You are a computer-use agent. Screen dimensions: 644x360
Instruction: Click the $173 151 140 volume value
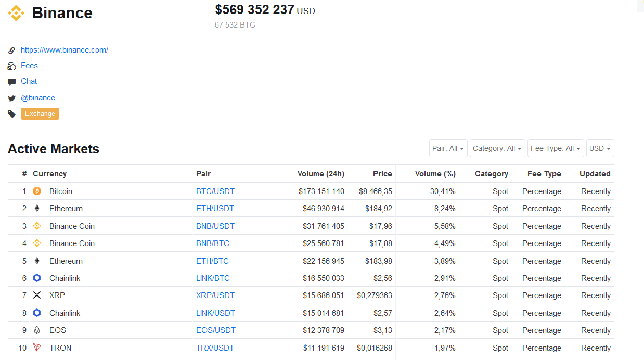coord(321,191)
